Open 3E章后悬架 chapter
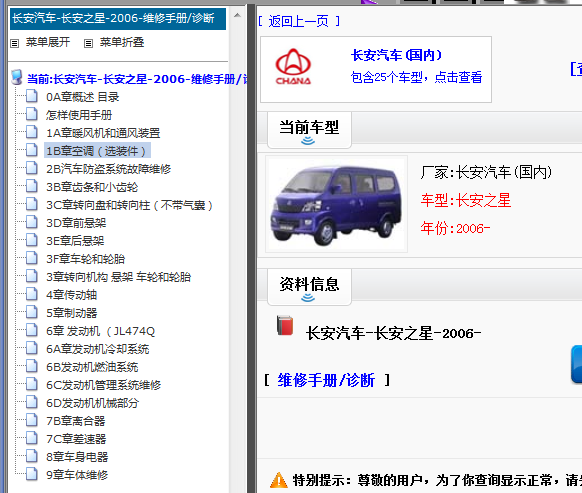582x493 pixels. coord(75,241)
